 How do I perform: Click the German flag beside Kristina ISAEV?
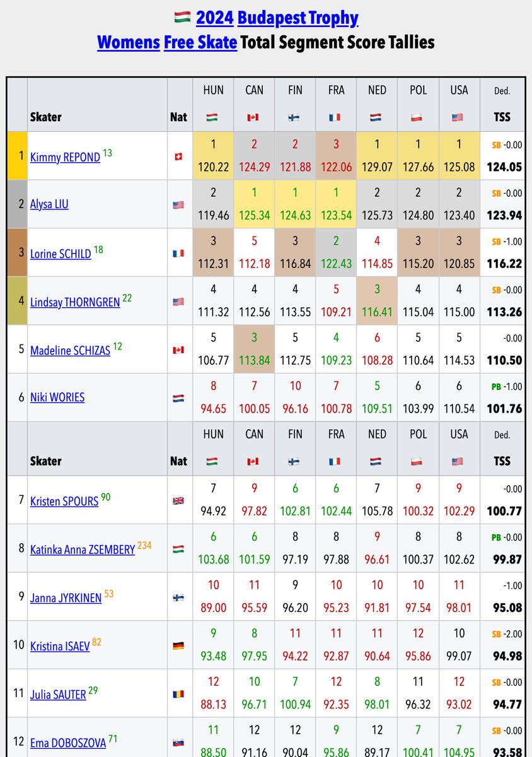(178, 646)
